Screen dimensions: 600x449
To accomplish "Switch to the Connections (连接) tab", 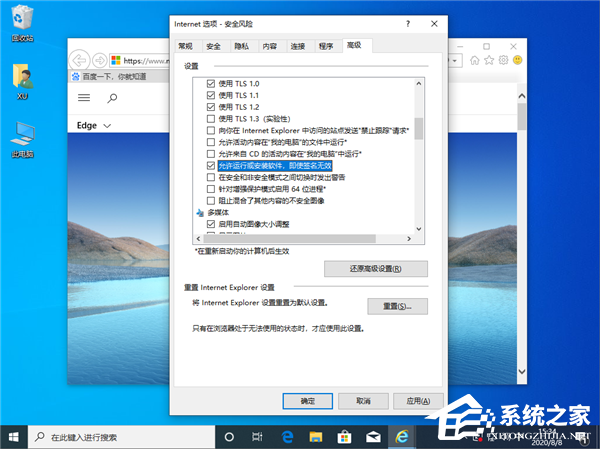I will (x=298, y=46).
